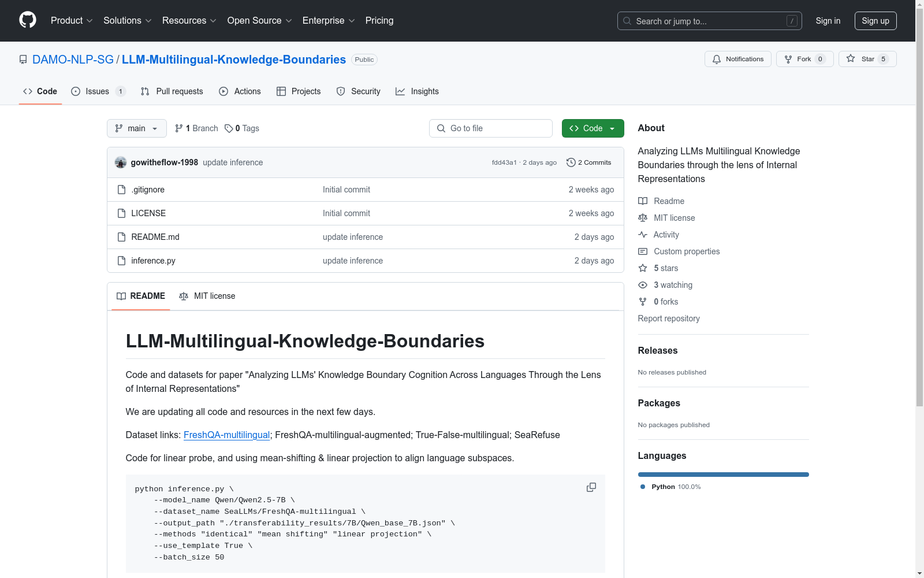Screen dimensions: 924x578
Task: Switch to the MIT license file tab
Action: coord(207,296)
